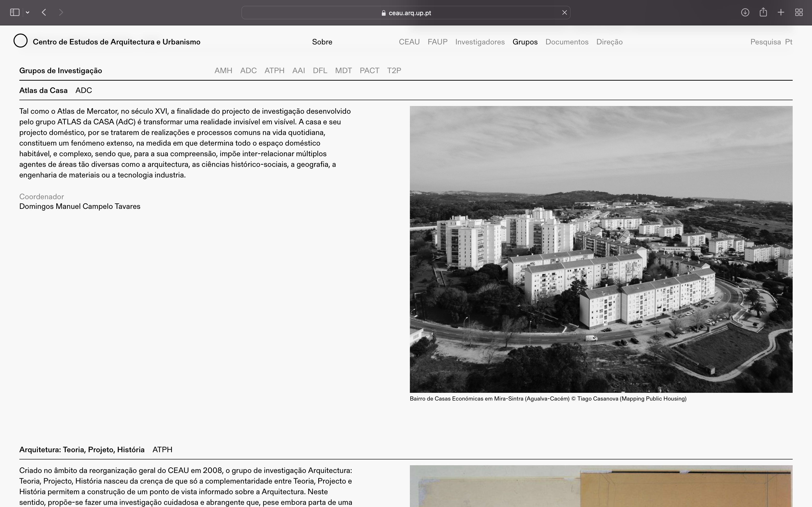
Task: Switch language using the Pt toggle
Action: (x=789, y=42)
